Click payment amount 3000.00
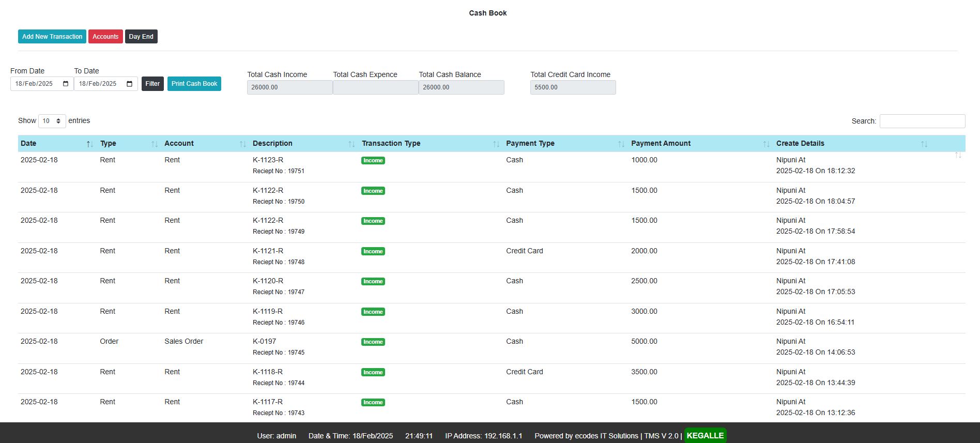The width and height of the screenshot is (980, 443). click(x=644, y=311)
